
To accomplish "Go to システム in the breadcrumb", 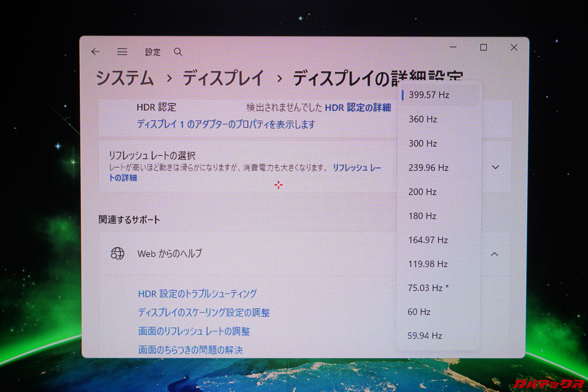I will click(125, 79).
